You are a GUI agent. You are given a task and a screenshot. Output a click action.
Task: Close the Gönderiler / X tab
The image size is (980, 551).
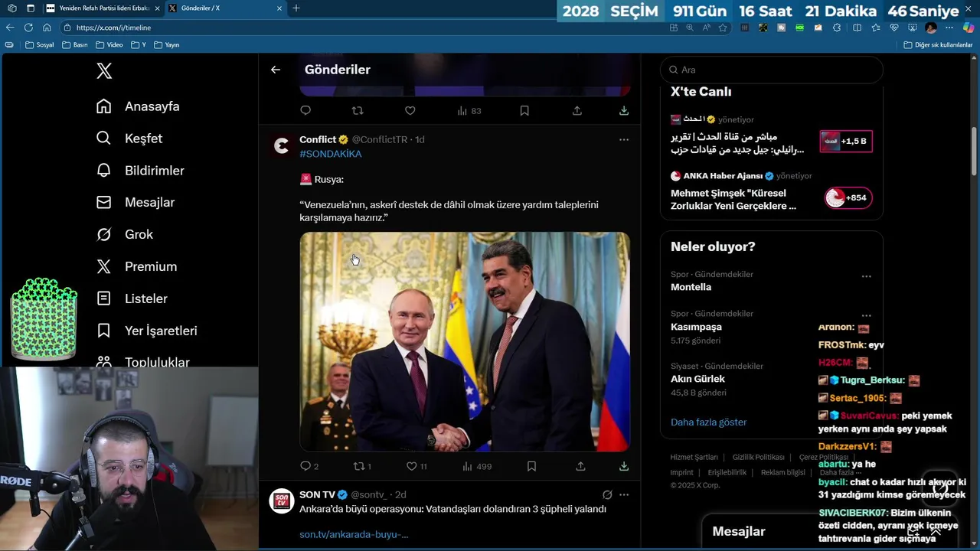tap(279, 8)
